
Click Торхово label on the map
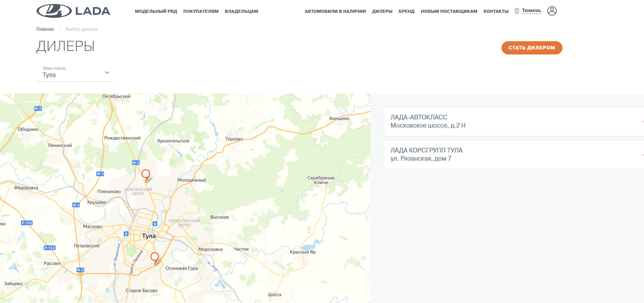tap(234, 139)
